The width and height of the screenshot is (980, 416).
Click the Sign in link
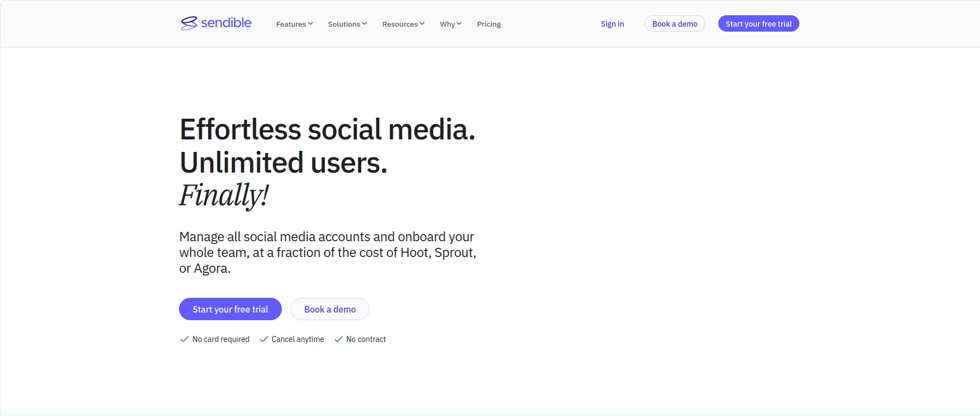tap(612, 24)
